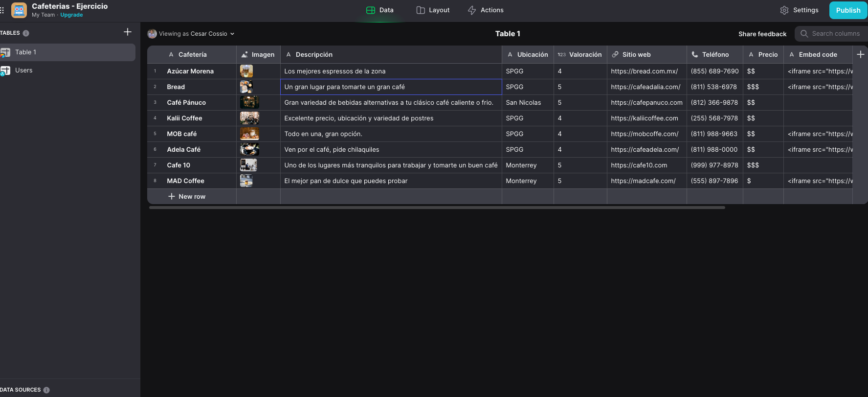Click the search magnifier icon
868x397 pixels.
(x=804, y=34)
